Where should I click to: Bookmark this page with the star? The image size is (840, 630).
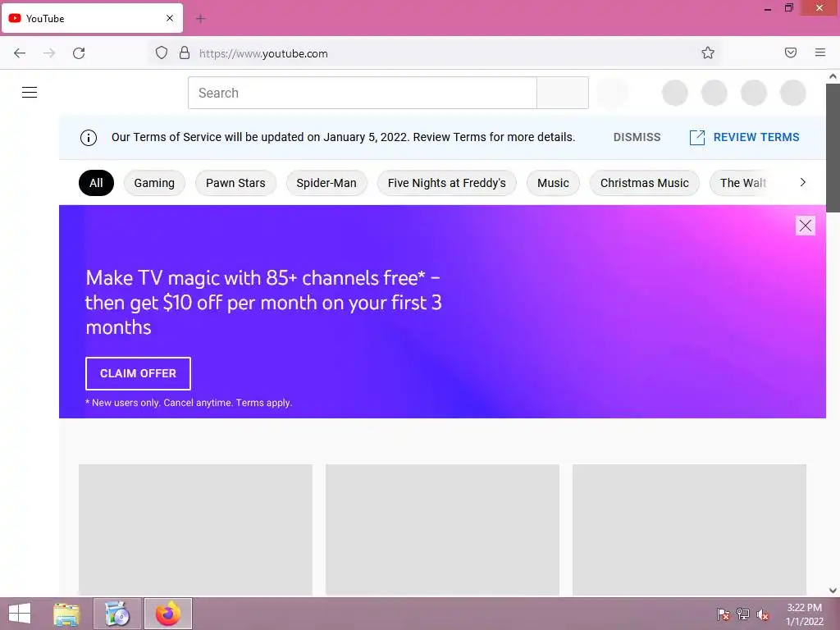click(x=708, y=52)
